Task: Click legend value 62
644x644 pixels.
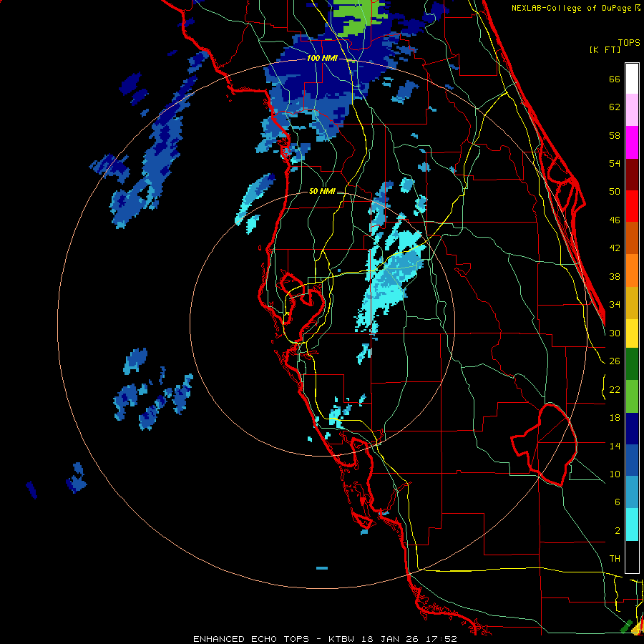Action: click(x=615, y=107)
